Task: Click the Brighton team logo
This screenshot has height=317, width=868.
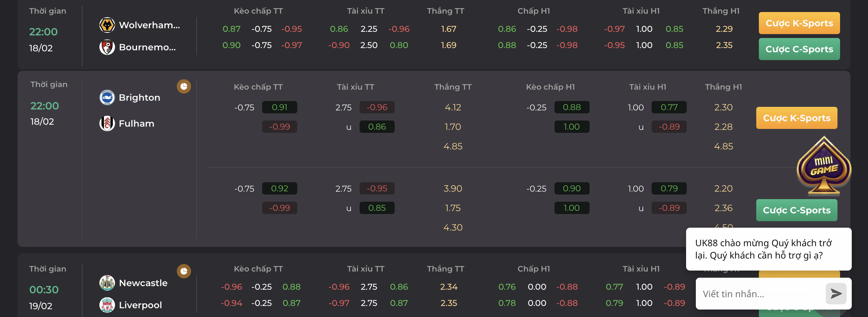Action: click(x=107, y=97)
